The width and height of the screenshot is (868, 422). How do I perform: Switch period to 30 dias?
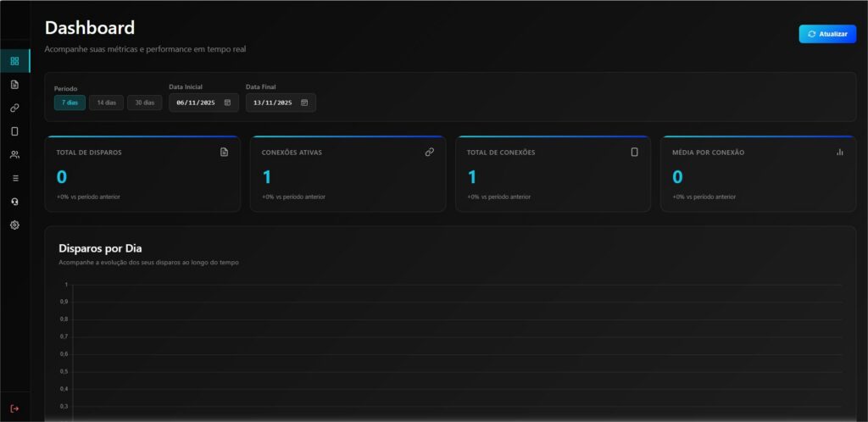[x=144, y=103]
